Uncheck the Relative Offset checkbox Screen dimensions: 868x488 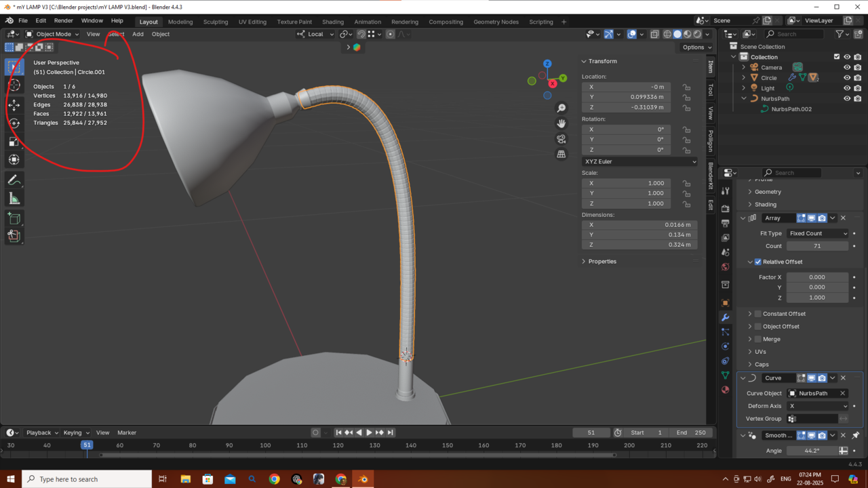tap(758, 262)
